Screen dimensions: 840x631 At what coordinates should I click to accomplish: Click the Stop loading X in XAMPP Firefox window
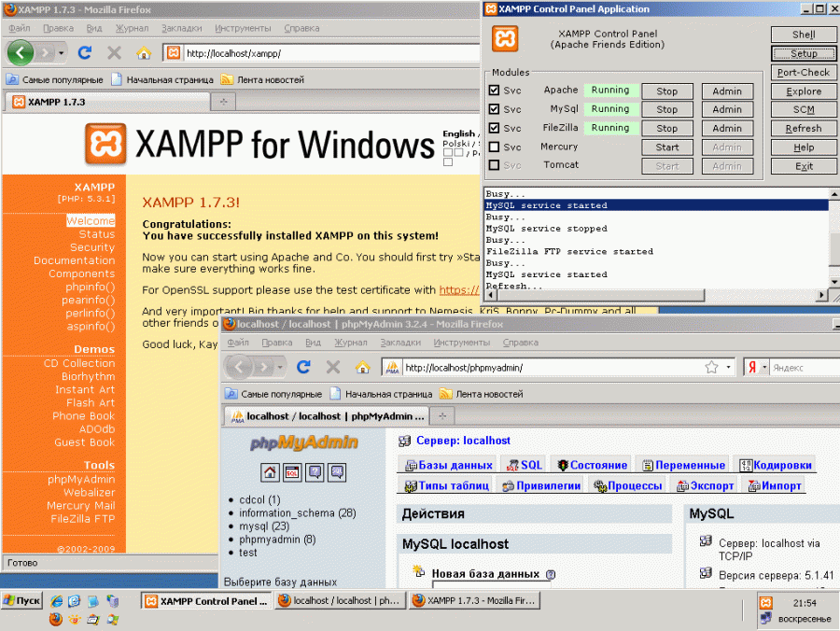click(x=114, y=52)
